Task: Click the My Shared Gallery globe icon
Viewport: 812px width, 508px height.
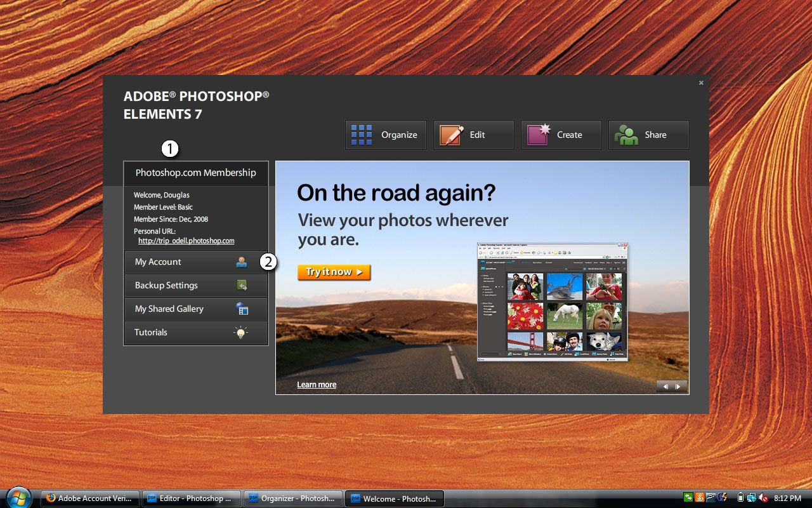Action: (x=242, y=309)
